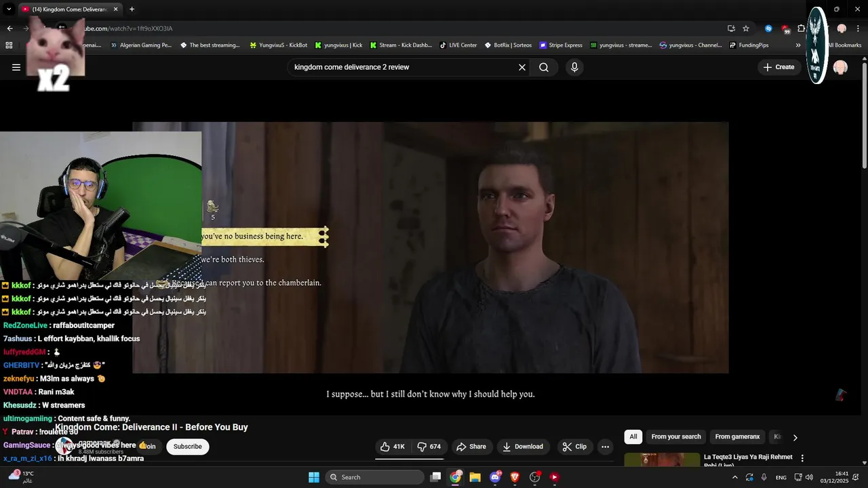Download the video

pos(523,447)
